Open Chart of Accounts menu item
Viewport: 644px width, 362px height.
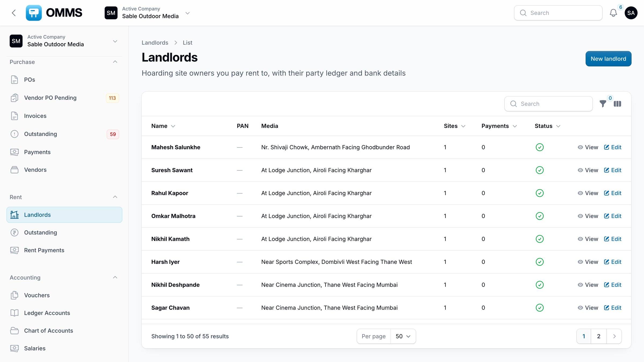pos(64,331)
